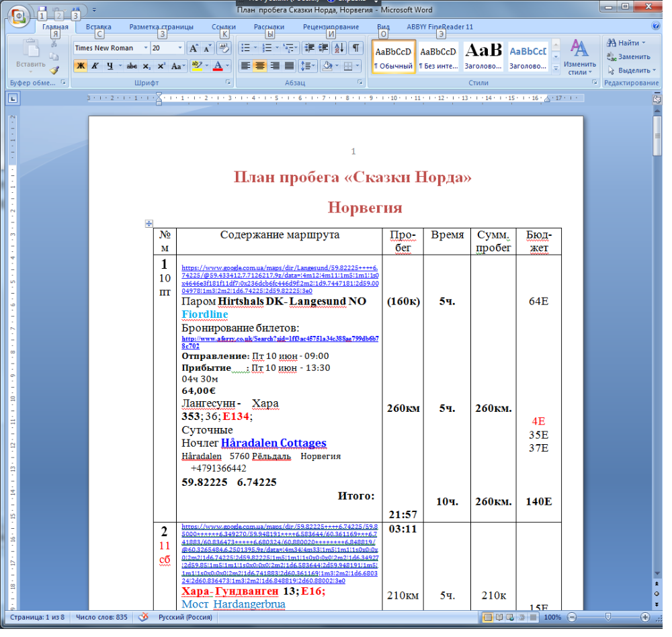Click the Заменить button
672x637 pixels.
click(x=629, y=56)
